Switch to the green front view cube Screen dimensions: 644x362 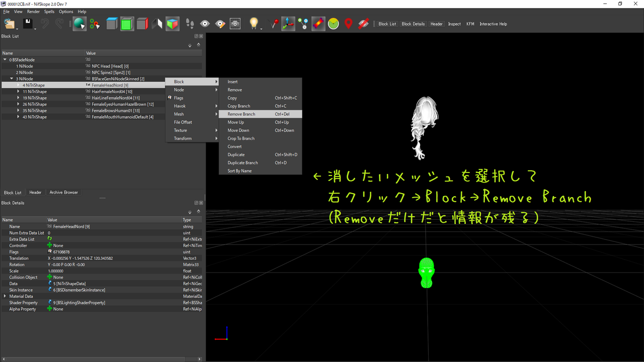click(127, 24)
